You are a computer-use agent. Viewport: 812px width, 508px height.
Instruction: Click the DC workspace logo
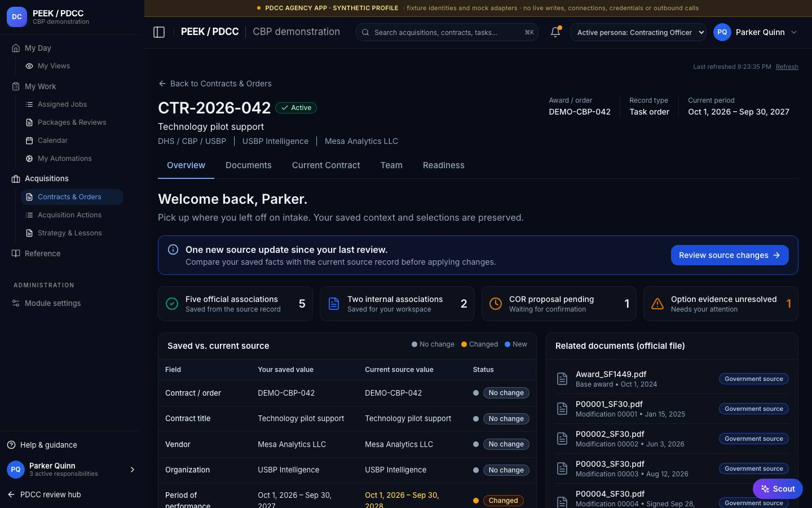click(x=17, y=17)
